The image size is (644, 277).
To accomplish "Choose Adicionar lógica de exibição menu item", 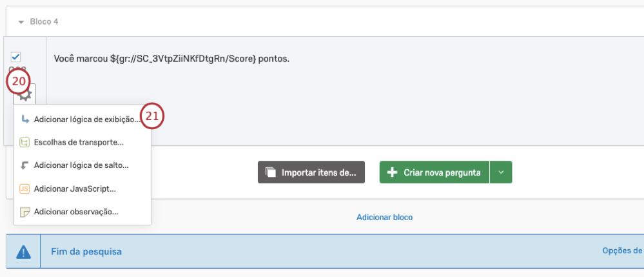I will (x=86, y=119).
